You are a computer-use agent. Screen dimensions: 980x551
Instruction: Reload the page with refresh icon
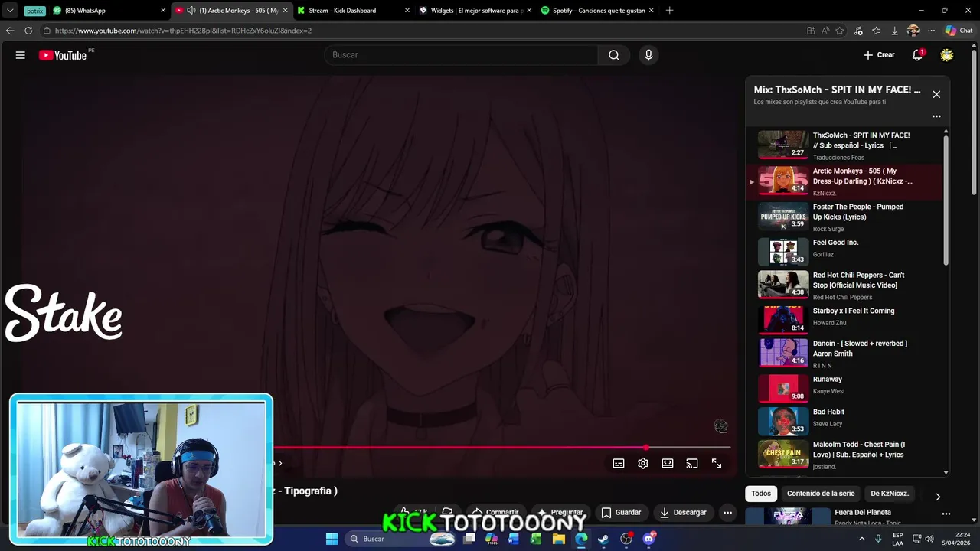coord(28,31)
